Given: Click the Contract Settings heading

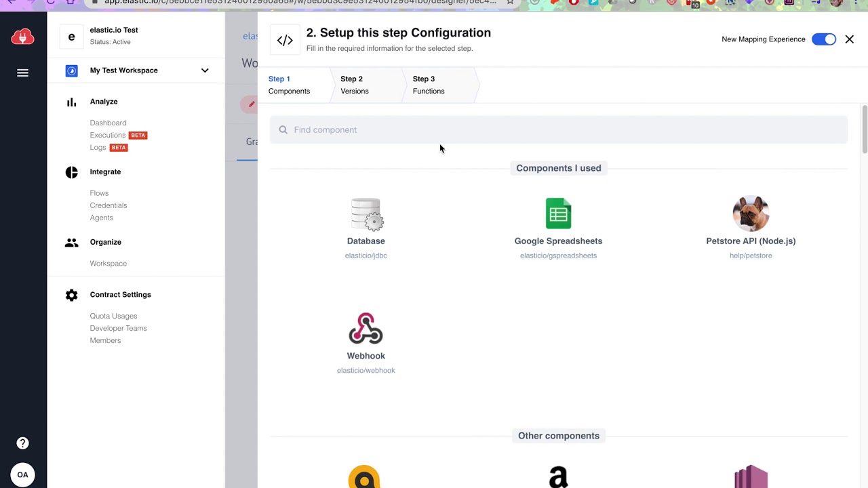Looking at the screenshot, I should pyautogui.click(x=120, y=295).
